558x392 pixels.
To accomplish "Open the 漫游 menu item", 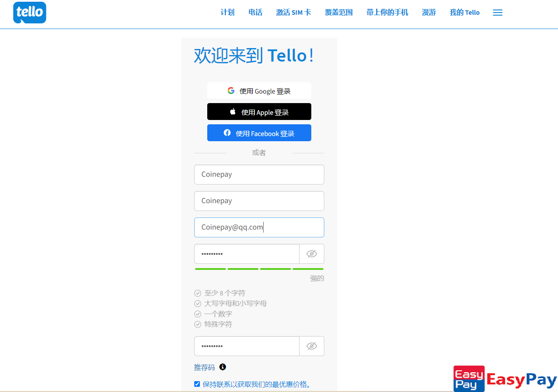I will [x=429, y=13].
